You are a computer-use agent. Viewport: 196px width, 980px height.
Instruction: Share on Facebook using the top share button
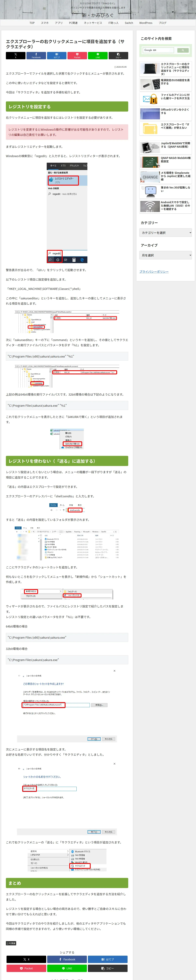click(36, 56)
